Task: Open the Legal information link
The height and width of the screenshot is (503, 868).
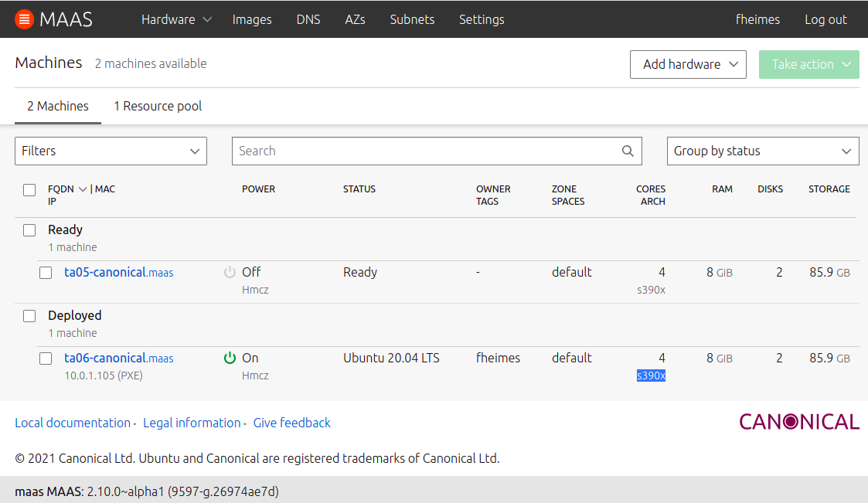Action: (x=192, y=423)
